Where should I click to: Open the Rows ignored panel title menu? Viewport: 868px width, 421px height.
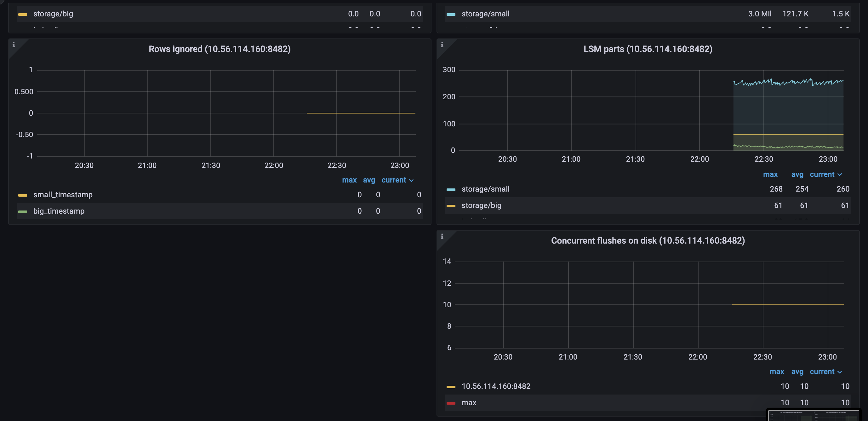click(219, 49)
